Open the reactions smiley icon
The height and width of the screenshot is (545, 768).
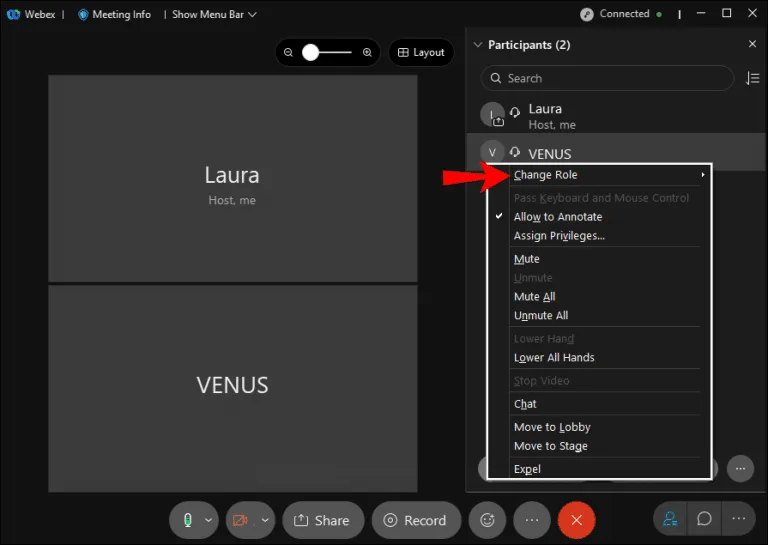tap(487, 520)
